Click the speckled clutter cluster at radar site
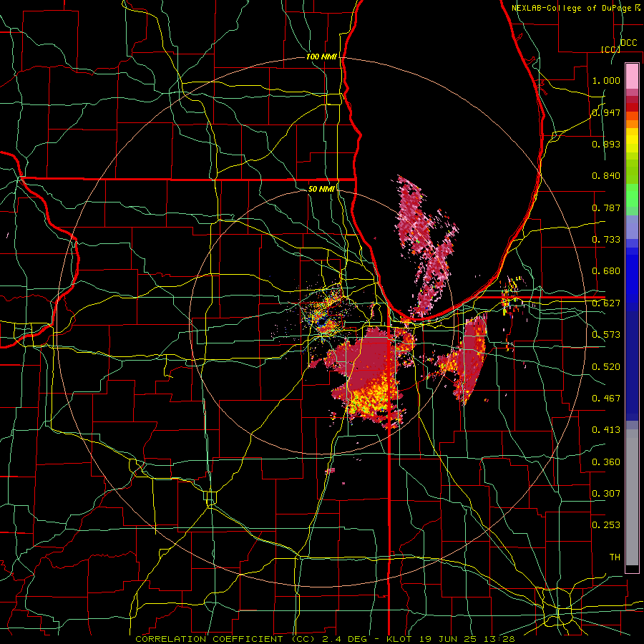This screenshot has height=644, width=644. 323,314
